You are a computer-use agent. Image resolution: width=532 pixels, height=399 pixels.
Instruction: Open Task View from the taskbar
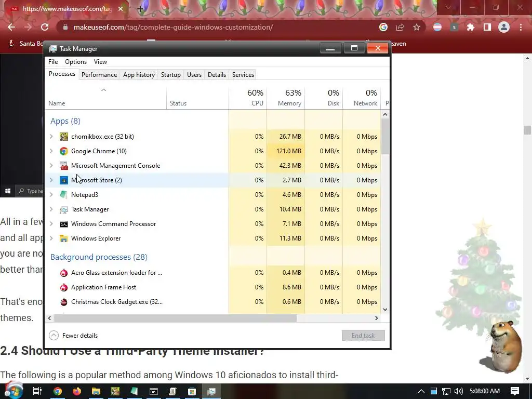coord(37,391)
